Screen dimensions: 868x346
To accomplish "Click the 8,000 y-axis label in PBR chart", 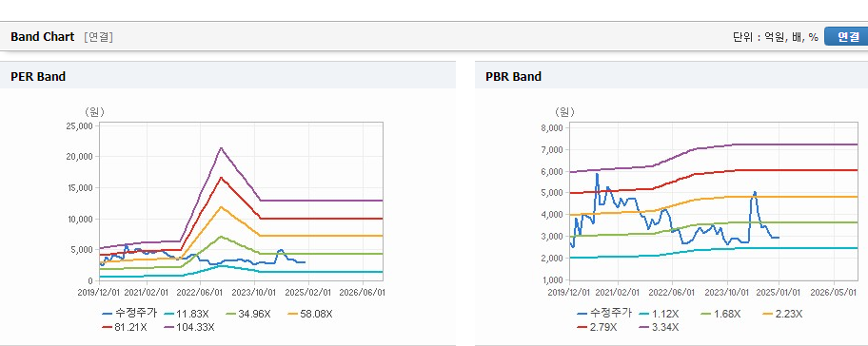I will click(552, 128).
